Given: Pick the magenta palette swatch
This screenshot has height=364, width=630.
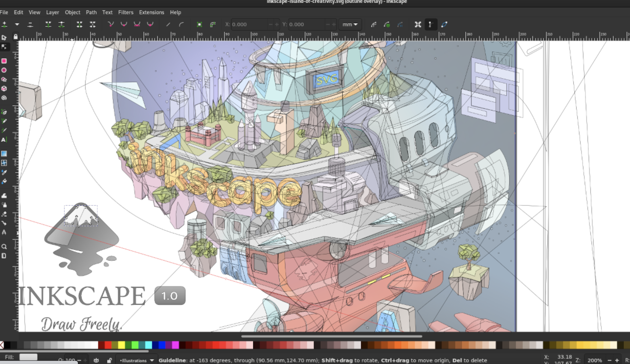Looking at the screenshot, I should (176, 345).
